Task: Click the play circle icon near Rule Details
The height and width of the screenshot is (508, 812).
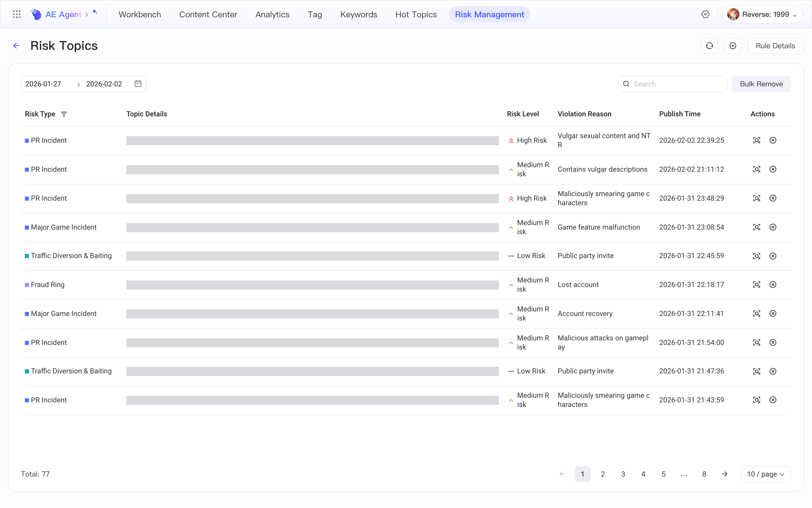Action: coord(733,46)
